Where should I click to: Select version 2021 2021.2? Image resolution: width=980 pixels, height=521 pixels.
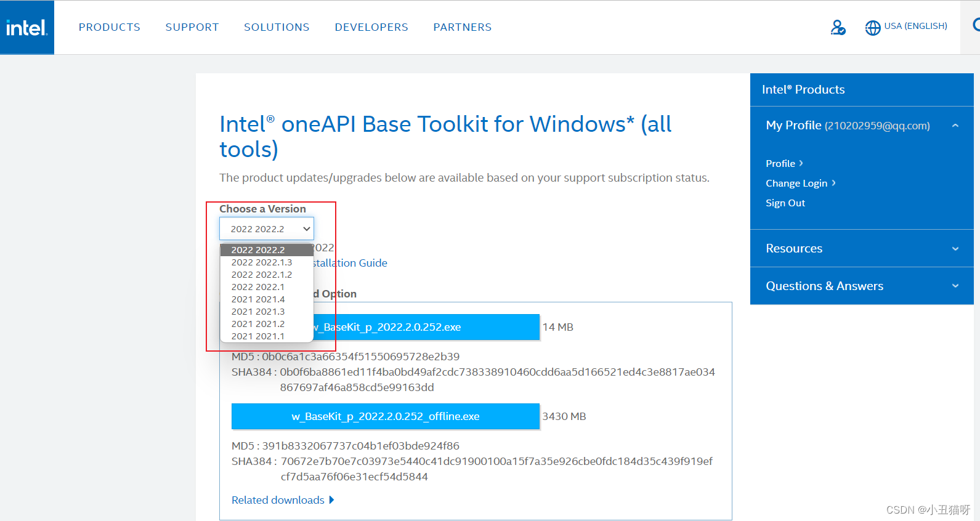(267, 324)
